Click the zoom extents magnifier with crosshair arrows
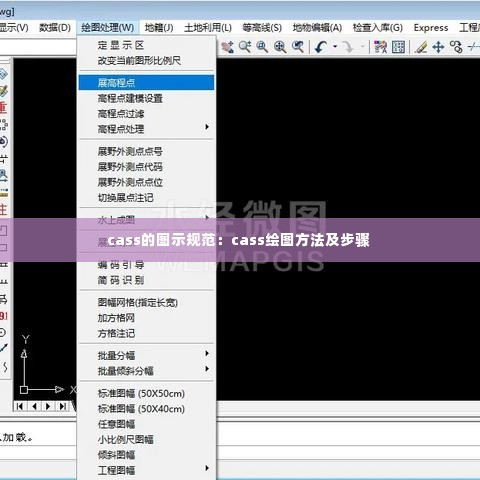Image resolution: width=480 pixels, height=480 pixels. coord(280,47)
